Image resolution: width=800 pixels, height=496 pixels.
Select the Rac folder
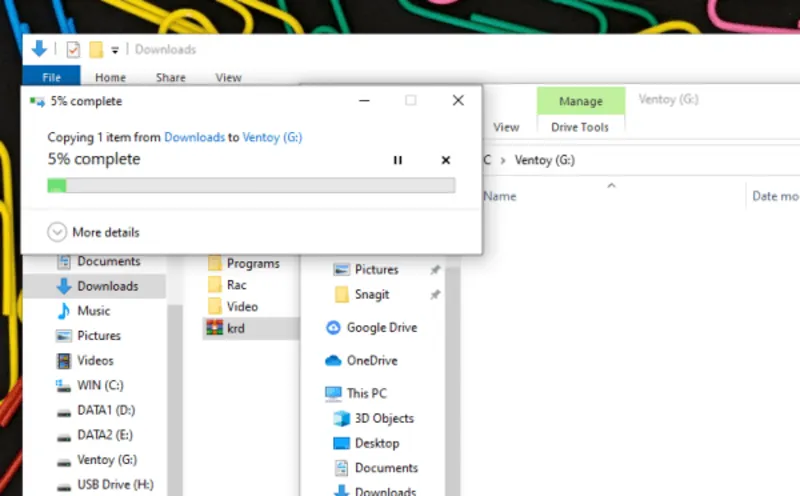(x=237, y=285)
